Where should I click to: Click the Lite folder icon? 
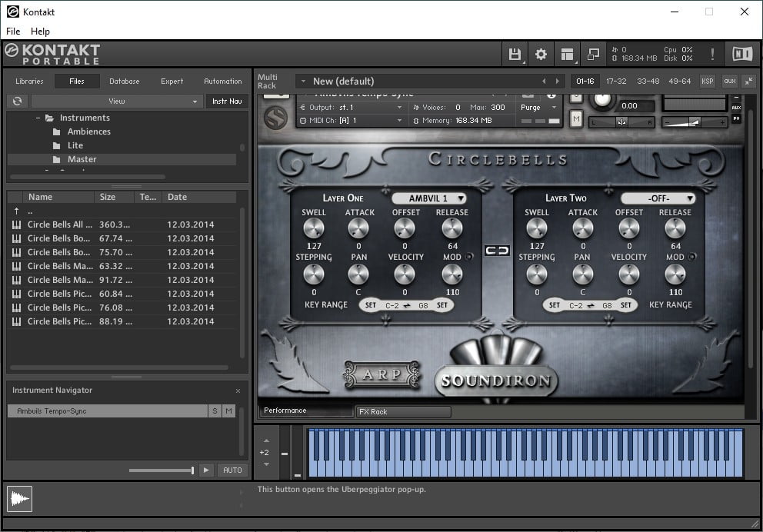[x=56, y=145]
